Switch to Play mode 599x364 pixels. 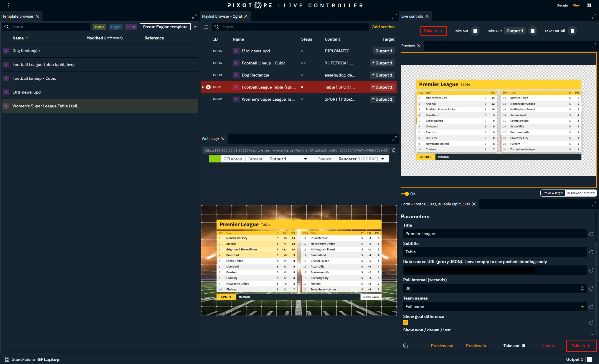[x=576, y=5]
